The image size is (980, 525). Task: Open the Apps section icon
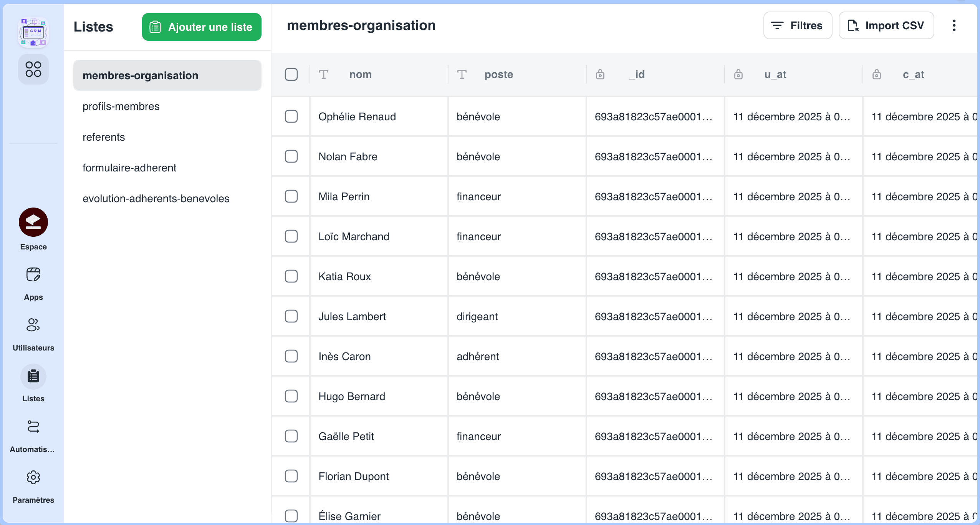point(33,275)
